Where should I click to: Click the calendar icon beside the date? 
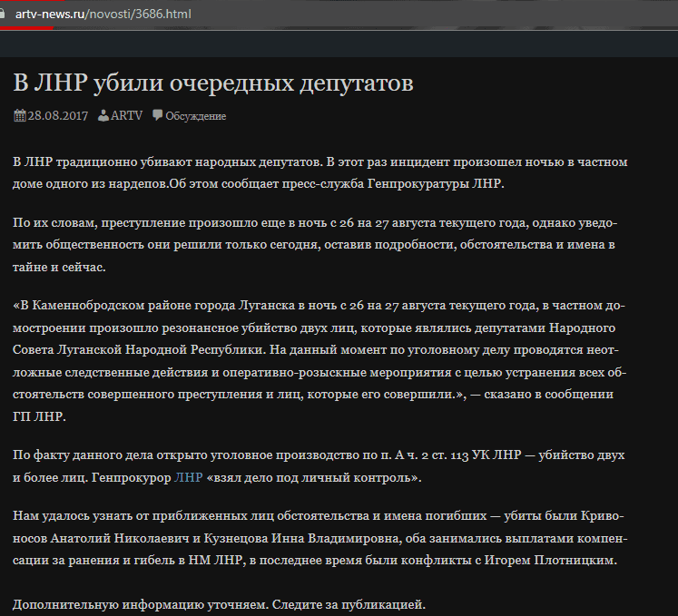coord(19,115)
